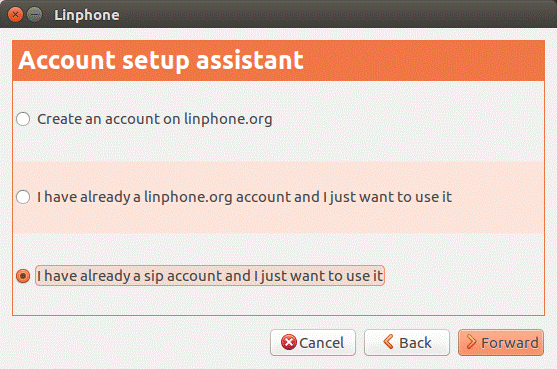Screen dimensions: 557x369
Task: Click the pink highlighted row's empty area
Action: coord(497,197)
